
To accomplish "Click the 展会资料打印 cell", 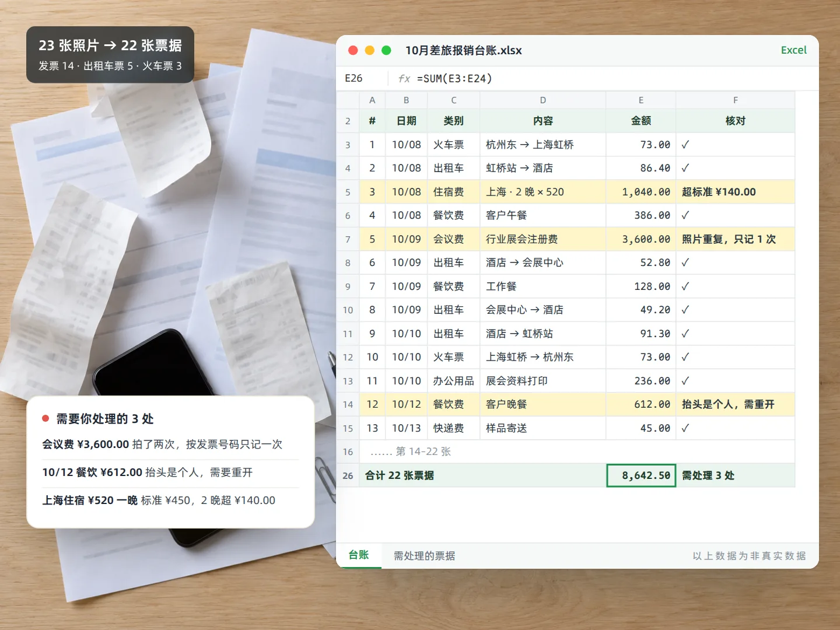I will (x=543, y=381).
